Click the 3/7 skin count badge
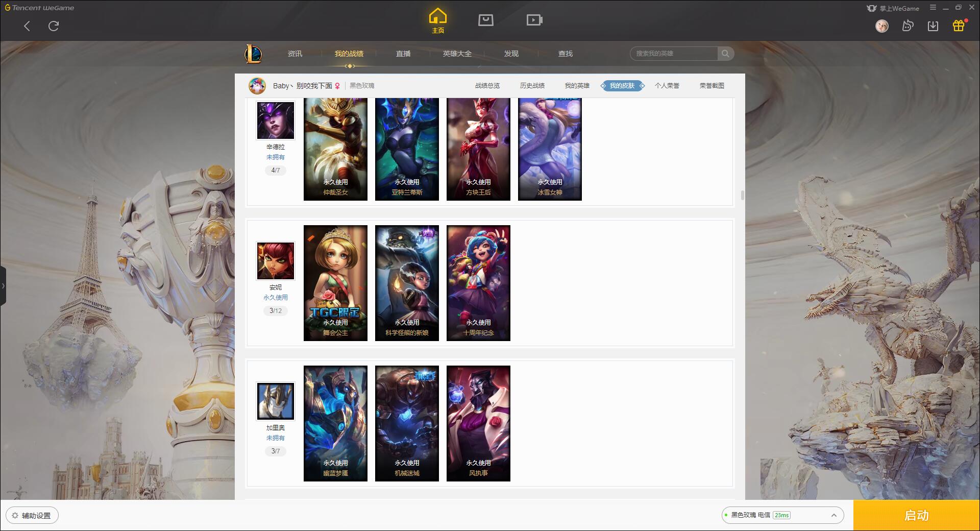The width and height of the screenshot is (980, 531). pos(276,451)
